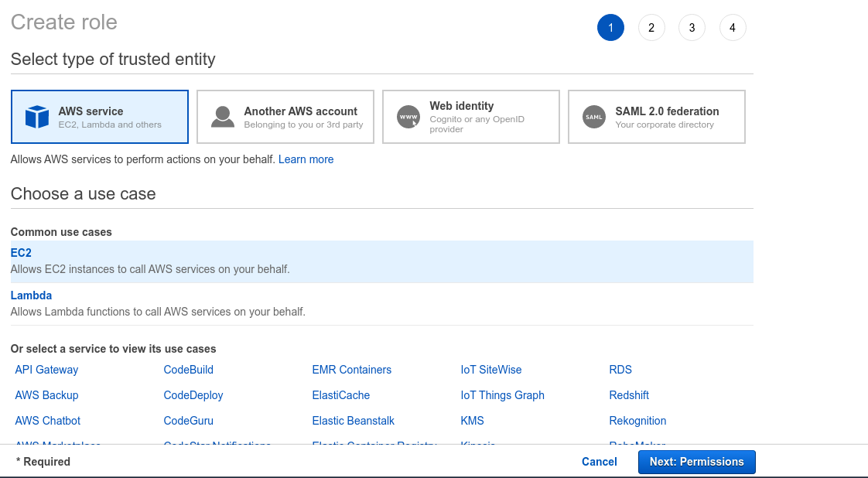Pick the Rekognition service
Screen dimensions: 868x478
tap(637, 421)
